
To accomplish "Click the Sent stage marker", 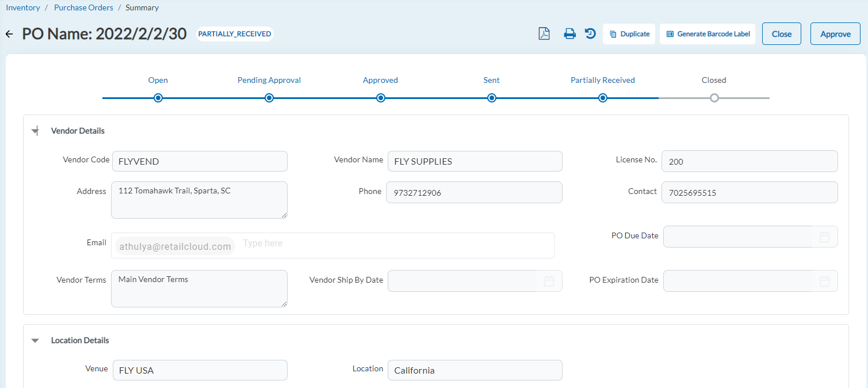I will pos(491,98).
